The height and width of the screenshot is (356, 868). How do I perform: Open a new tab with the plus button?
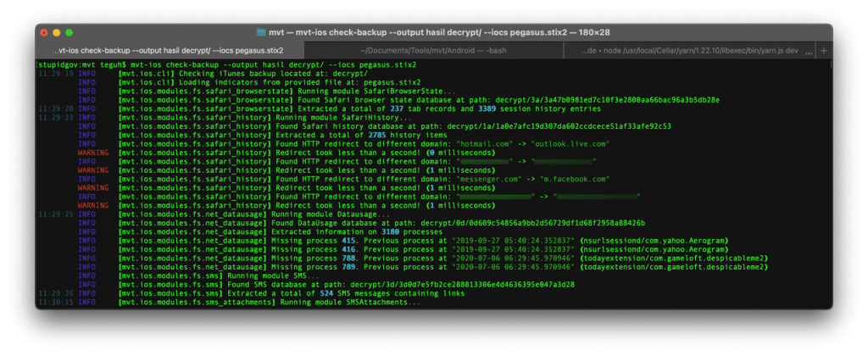coord(824,51)
